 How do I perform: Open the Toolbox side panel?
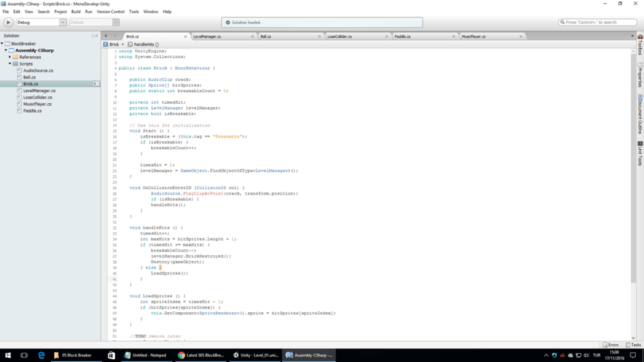[640, 44]
